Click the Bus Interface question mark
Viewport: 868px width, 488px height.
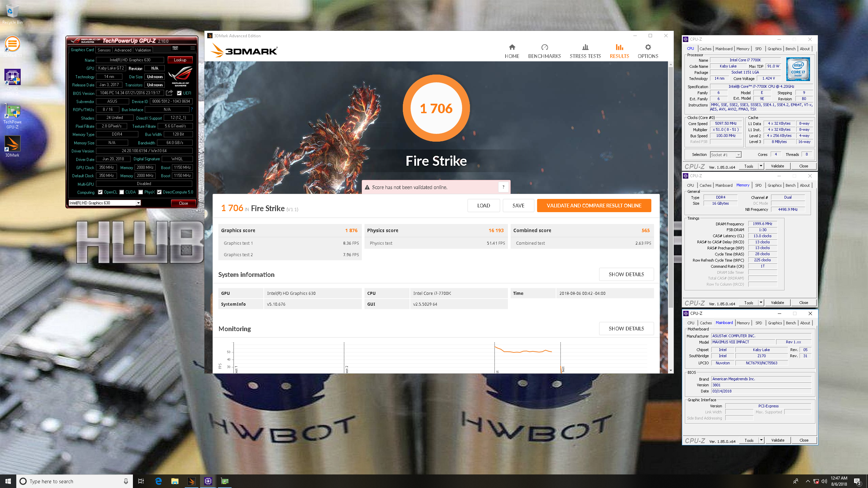coord(192,109)
